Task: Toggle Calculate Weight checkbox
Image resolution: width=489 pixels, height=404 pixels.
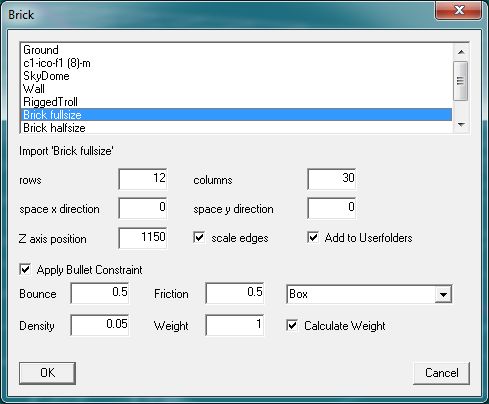Action: coord(292,325)
